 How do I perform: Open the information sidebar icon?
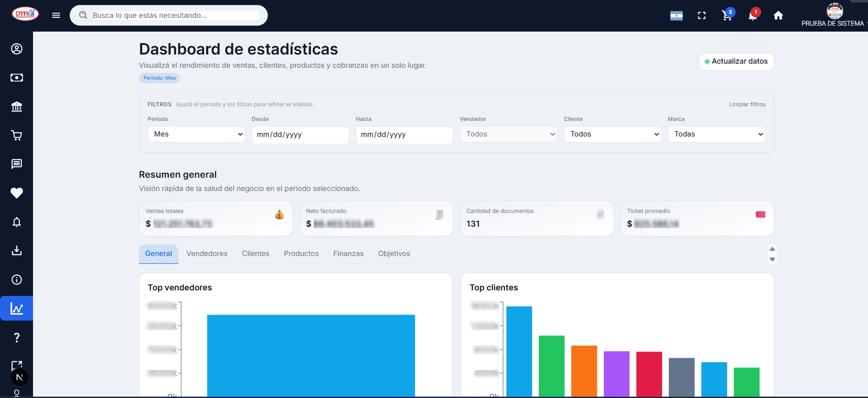coord(17,280)
